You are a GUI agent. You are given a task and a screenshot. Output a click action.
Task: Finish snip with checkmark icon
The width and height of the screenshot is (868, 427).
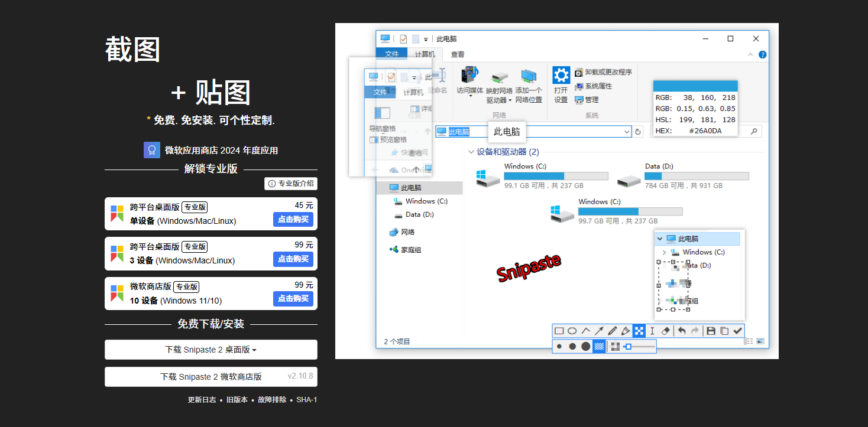[737, 331]
